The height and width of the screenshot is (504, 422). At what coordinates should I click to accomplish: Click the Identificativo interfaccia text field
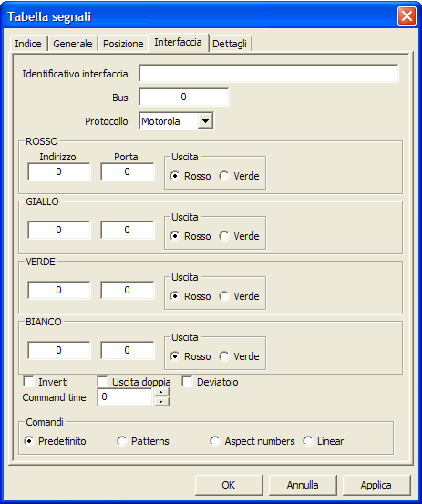(x=269, y=74)
